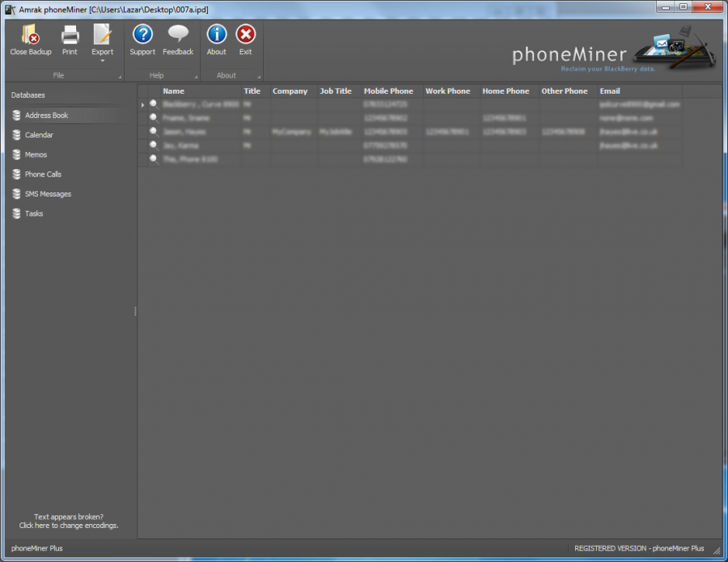Click the app icon in the title bar
Image resolution: width=728 pixels, height=562 pixels.
click(x=10, y=9)
